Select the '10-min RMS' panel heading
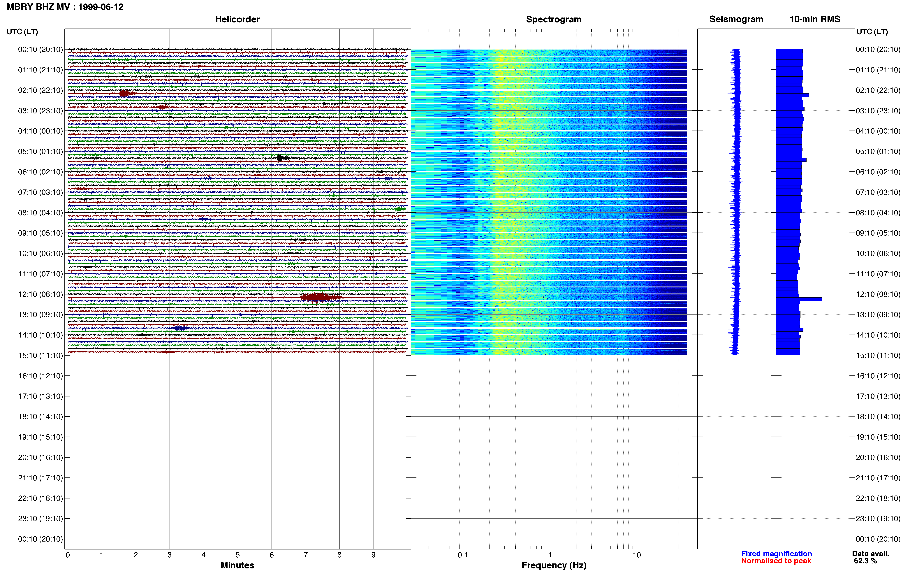The height and width of the screenshot is (578, 924). pos(815,19)
